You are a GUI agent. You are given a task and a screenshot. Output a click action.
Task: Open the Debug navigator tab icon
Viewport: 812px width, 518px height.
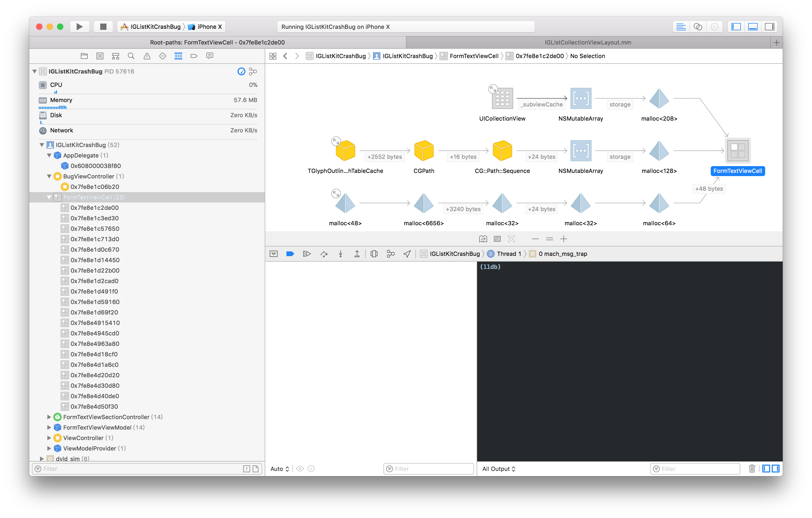[x=178, y=56]
